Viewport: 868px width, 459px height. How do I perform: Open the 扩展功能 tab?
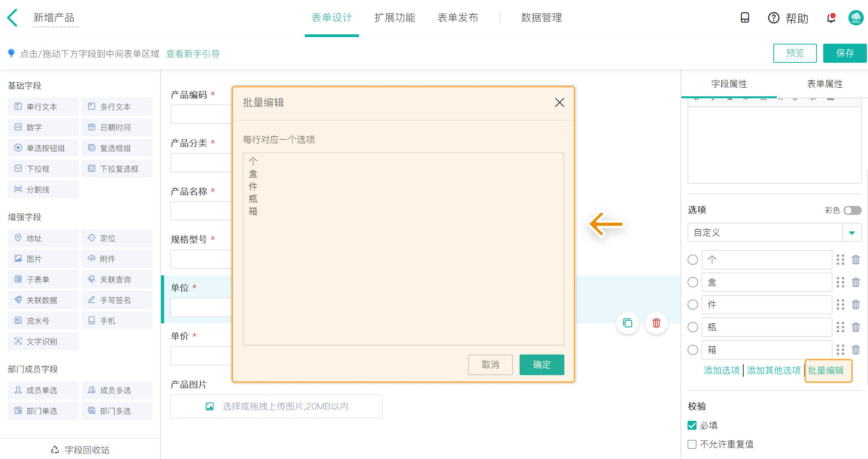click(x=394, y=18)
